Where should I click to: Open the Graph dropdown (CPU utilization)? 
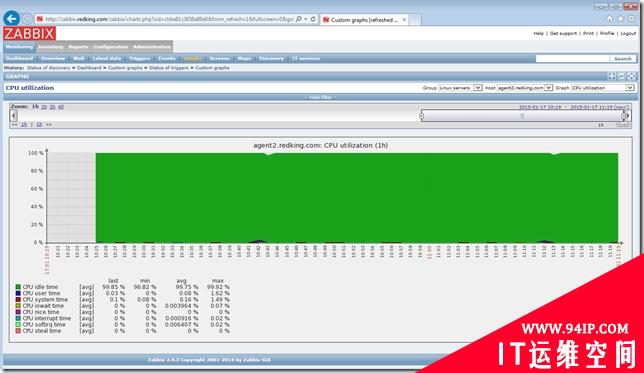tap(603, 88)
